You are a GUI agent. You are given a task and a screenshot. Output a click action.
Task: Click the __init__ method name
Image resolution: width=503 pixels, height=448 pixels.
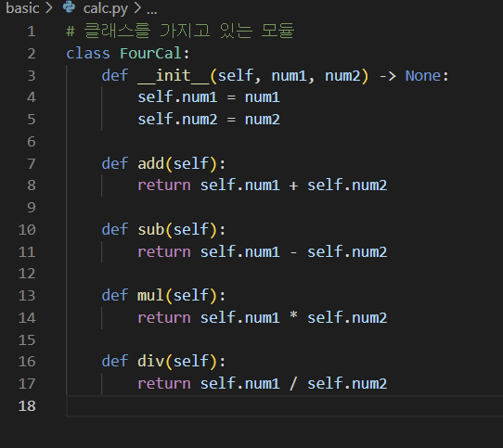coord(174,76)
